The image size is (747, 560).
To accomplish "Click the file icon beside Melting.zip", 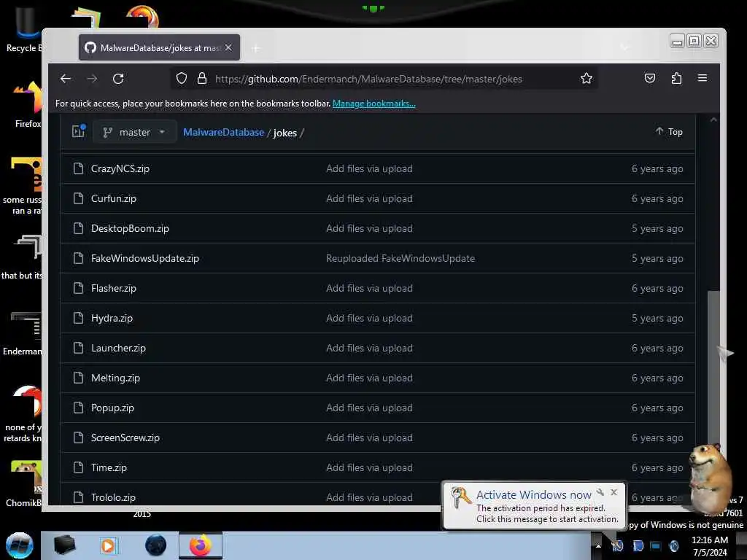I will click(78, 378).
